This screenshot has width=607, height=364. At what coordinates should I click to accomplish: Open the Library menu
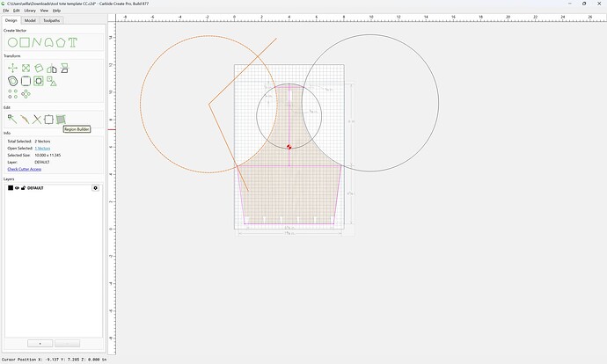[30, 11]
